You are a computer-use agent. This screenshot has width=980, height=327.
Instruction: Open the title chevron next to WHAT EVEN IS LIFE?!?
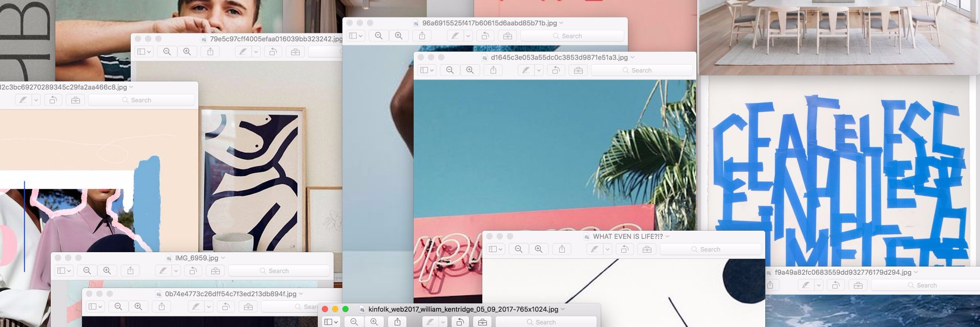[x=667, y=236]
